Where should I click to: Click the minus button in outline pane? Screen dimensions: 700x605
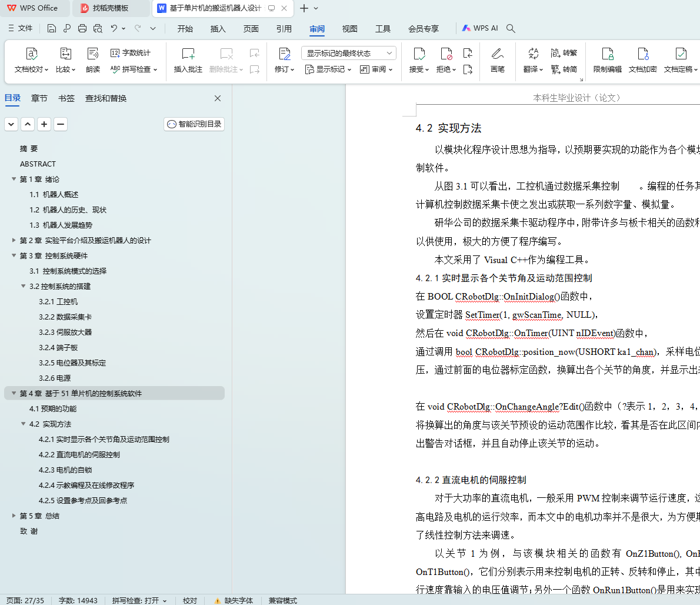[x=61, y=124]
